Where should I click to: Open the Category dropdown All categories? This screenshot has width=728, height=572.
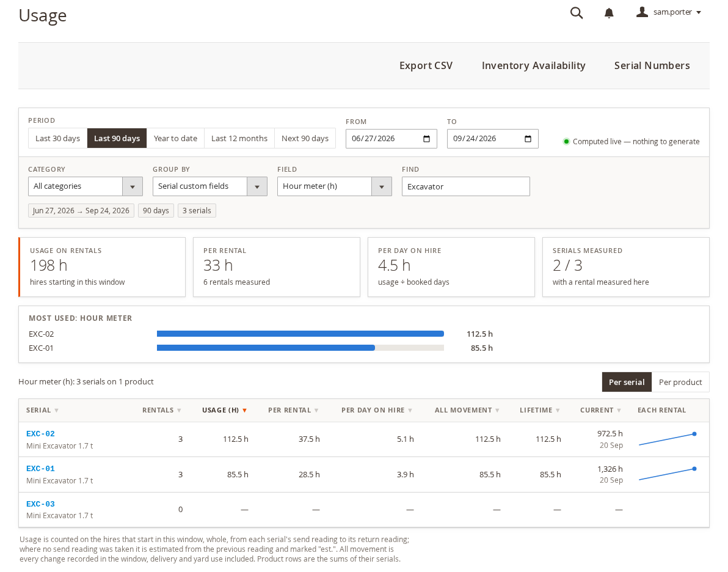click(85, 186)
